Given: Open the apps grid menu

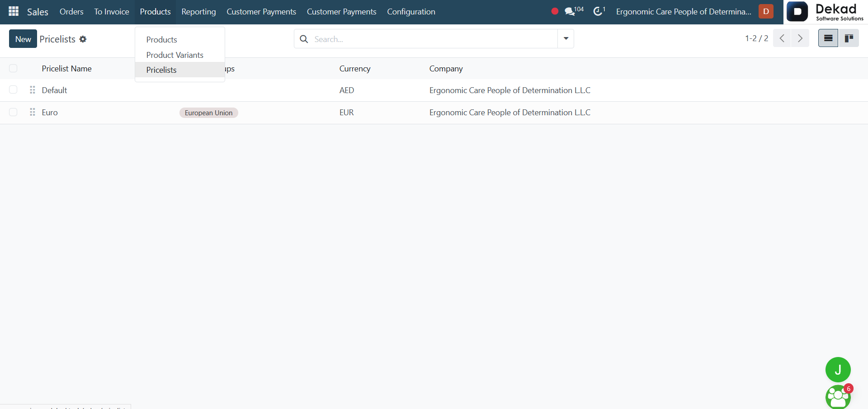Looking at the screenshot, I should click(14, 11).
